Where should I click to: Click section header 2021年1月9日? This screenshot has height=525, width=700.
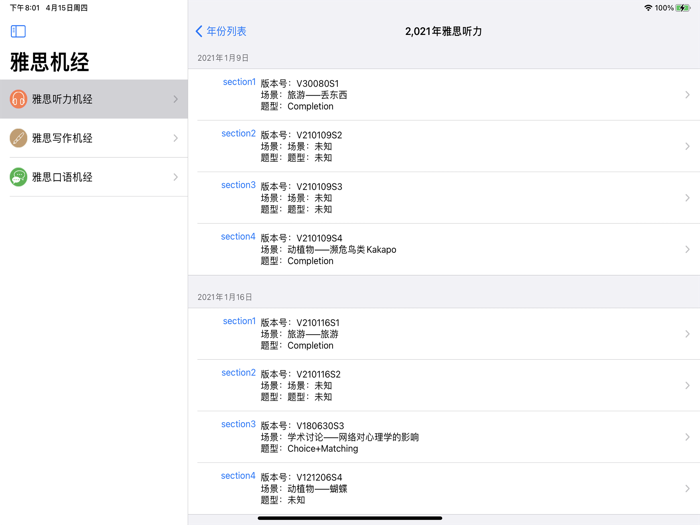tap(223, 58)
